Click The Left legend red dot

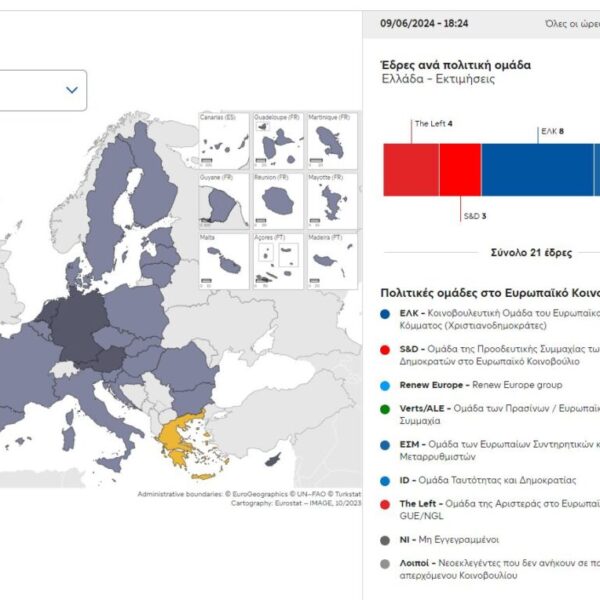click(x=385, y=505)
